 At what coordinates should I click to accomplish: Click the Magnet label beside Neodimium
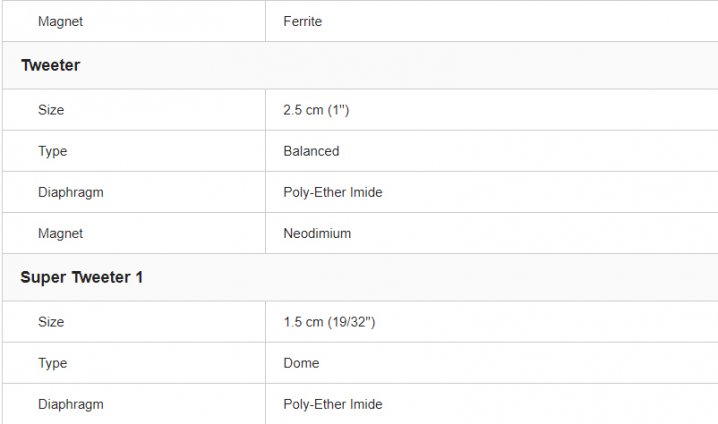(x=60, y=233)
